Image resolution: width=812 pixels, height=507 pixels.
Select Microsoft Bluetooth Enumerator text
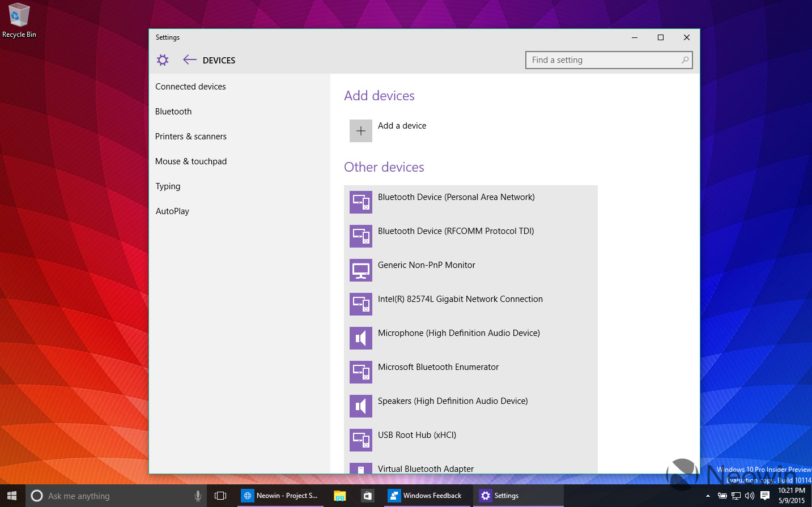[x=438, y=367]
